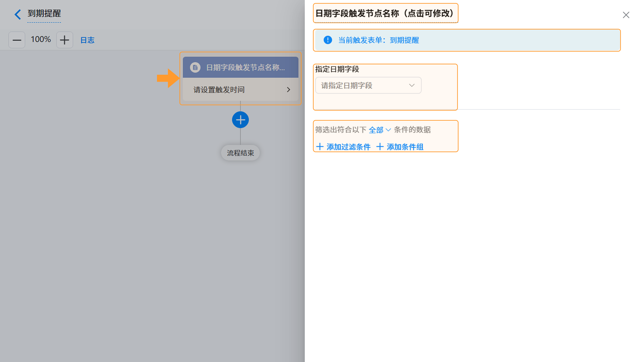The image size is (644, 362).
Task: Add a node with blue plus circle
Action: 240,120
